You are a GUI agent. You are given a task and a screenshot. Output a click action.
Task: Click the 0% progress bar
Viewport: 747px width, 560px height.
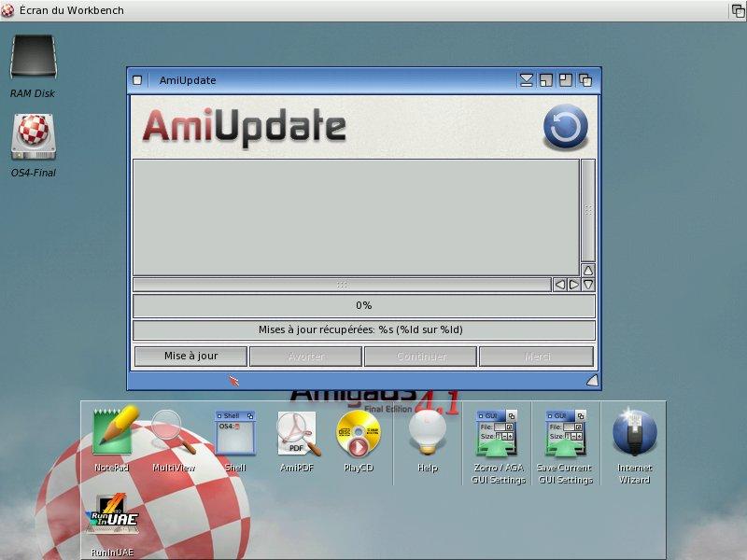coord(364,306)
